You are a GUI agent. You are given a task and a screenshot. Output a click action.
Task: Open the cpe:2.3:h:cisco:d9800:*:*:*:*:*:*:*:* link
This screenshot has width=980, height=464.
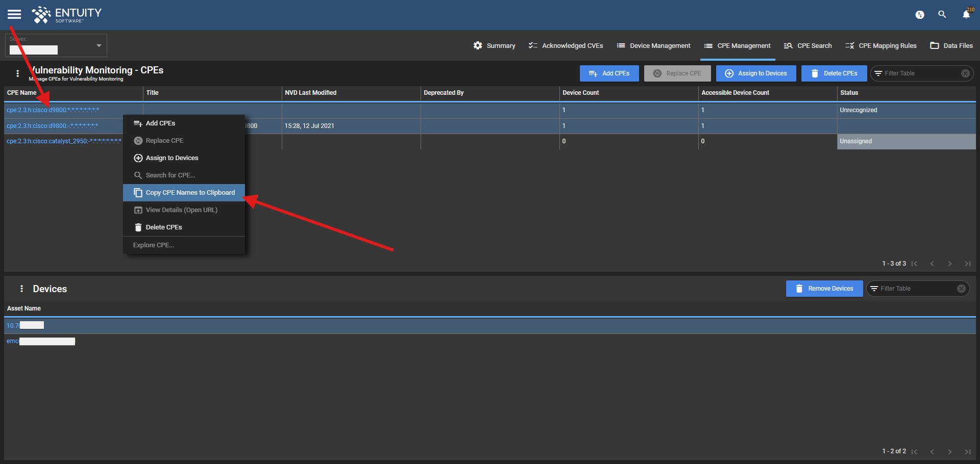(x=53, y=110)
